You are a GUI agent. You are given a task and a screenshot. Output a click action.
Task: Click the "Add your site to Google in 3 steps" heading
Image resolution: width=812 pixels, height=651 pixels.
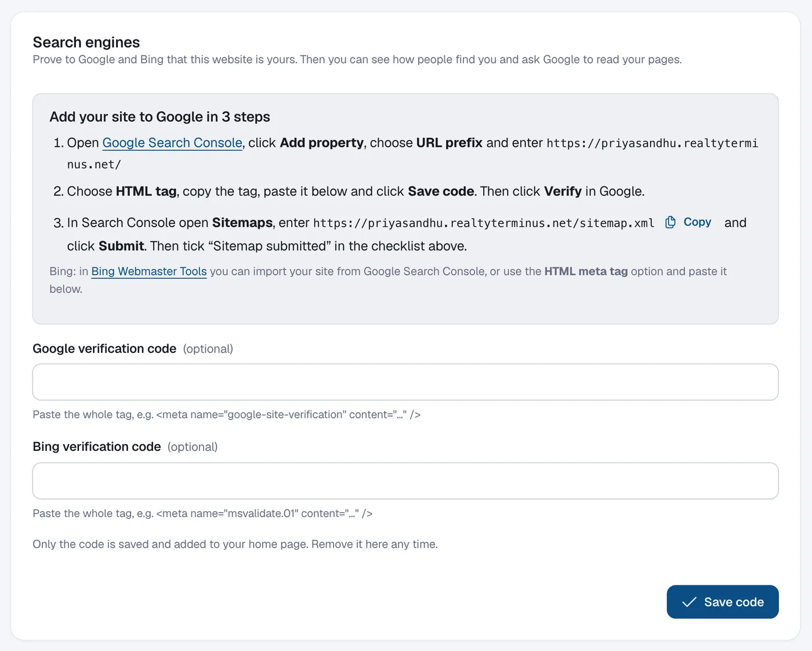click(160, 117)
